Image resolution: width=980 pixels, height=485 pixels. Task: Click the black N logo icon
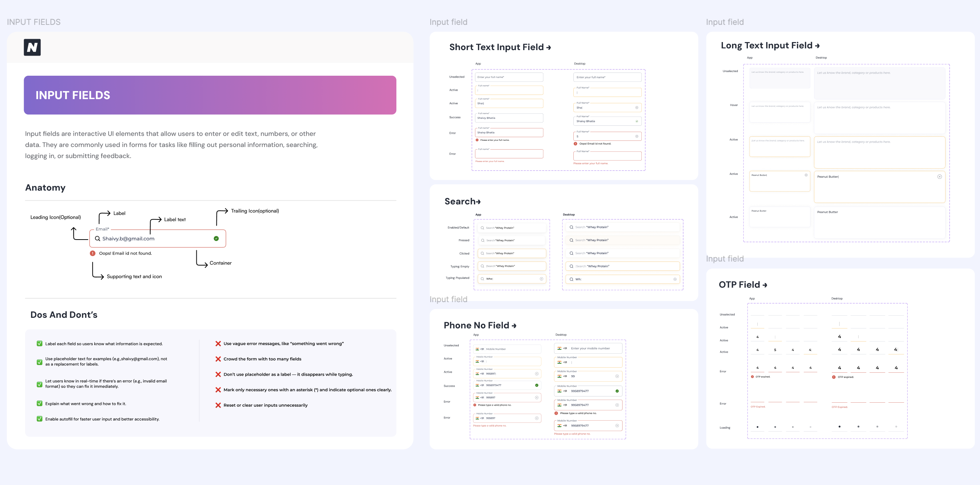[x=32, y=48]
